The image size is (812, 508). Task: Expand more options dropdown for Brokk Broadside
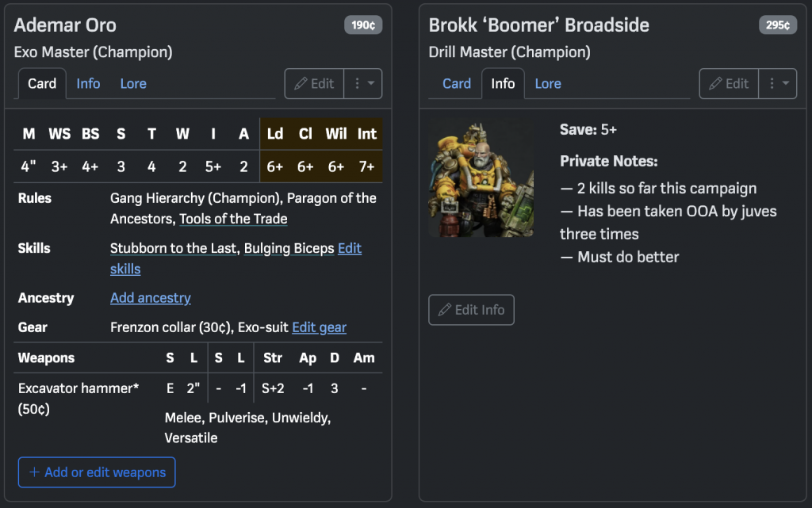coord(778,83)
